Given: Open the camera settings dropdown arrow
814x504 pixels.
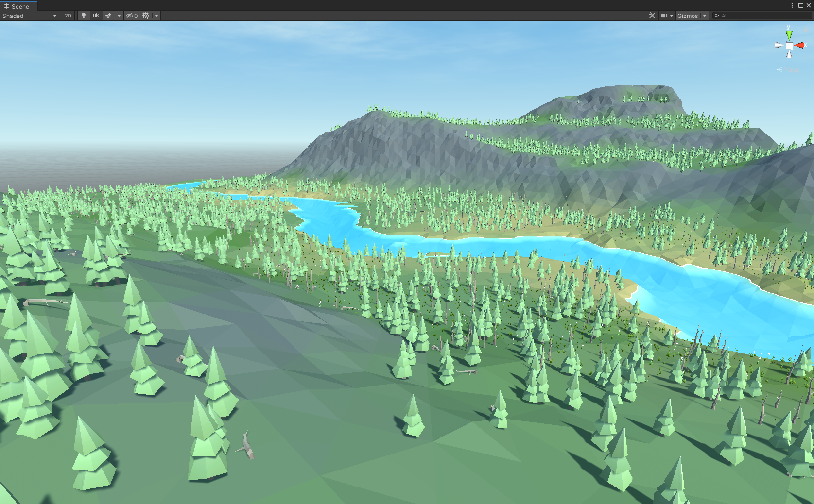Looking at the screenshot, I should tap(672, 16).
